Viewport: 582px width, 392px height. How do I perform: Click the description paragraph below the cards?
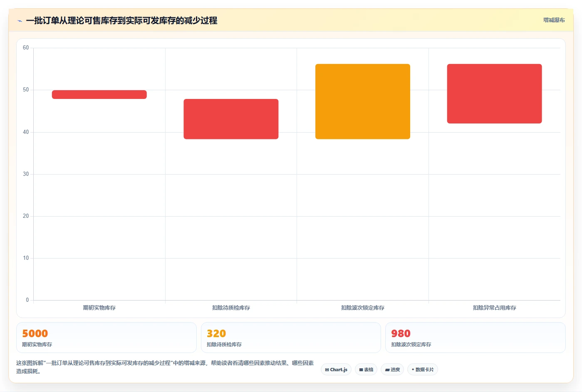click(165, 367)
